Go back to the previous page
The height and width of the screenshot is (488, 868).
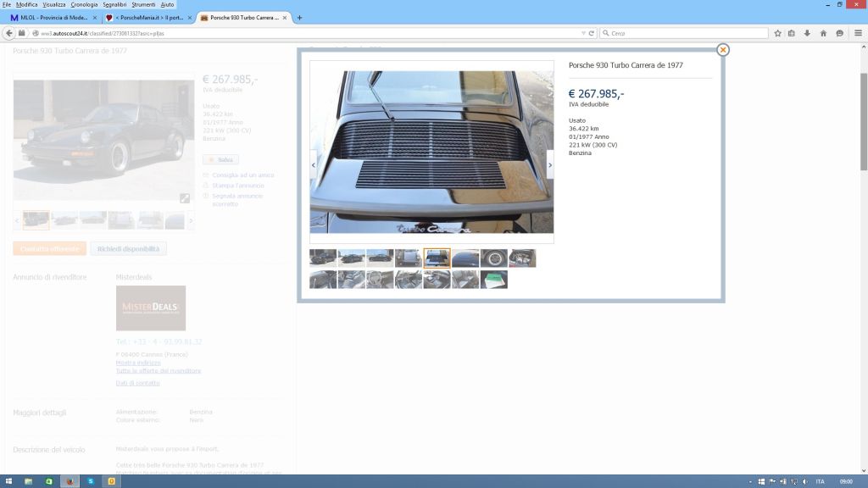pyautogui.click(x=8, y=33)
